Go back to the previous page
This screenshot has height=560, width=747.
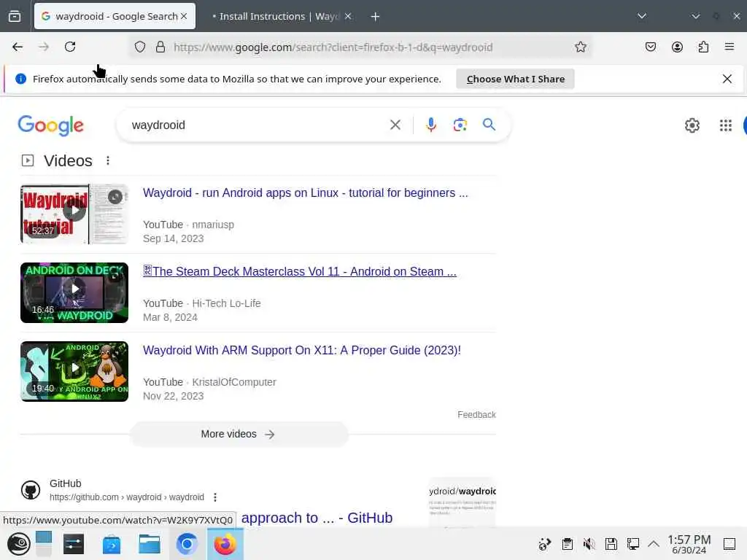click(x=18, y=47)
